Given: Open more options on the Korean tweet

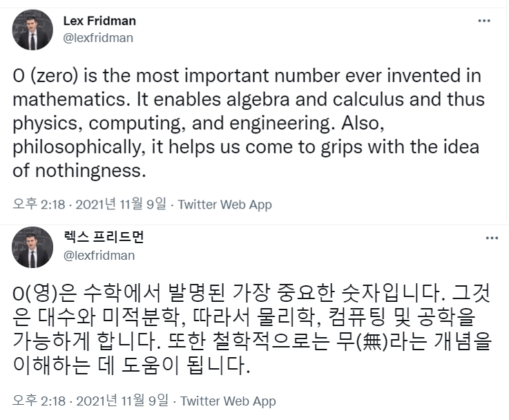Looking at the screenshot, I should click(x=491, y=238).
